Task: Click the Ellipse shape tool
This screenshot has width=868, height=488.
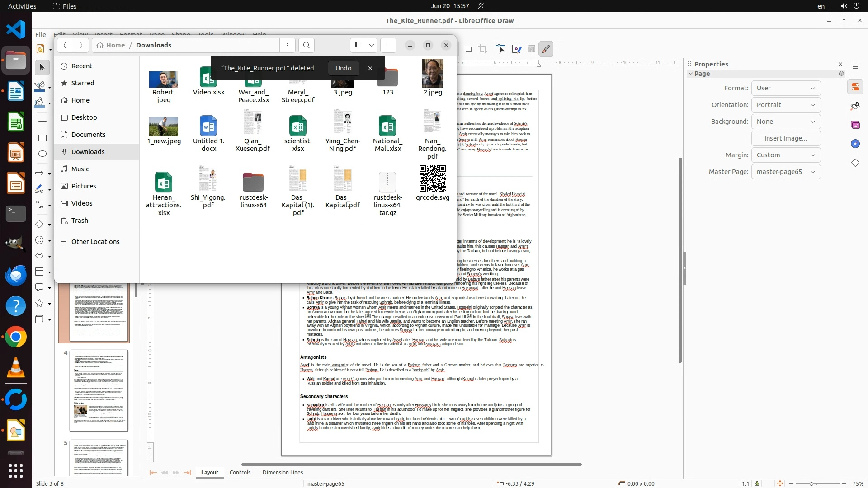Action: point(42,154)
